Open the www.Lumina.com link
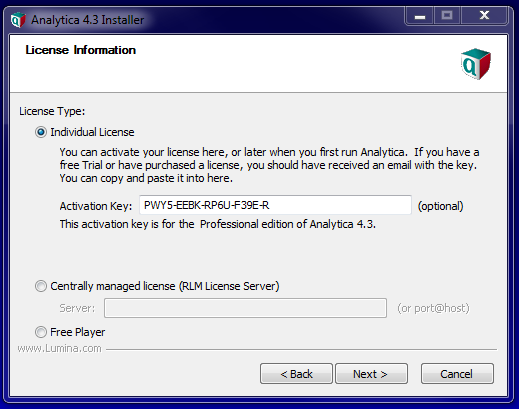 (59, 348)
